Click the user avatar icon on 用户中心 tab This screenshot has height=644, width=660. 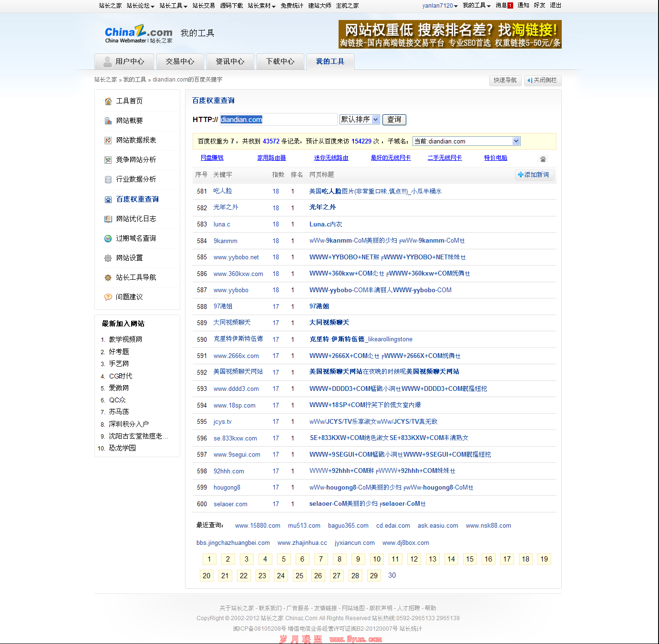click(108, 61)
